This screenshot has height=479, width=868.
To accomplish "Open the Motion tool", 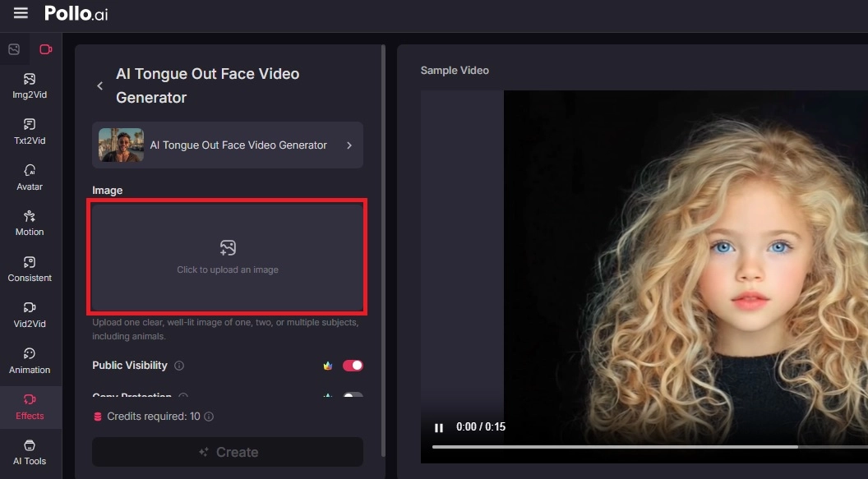I will (x=29, y=223).
